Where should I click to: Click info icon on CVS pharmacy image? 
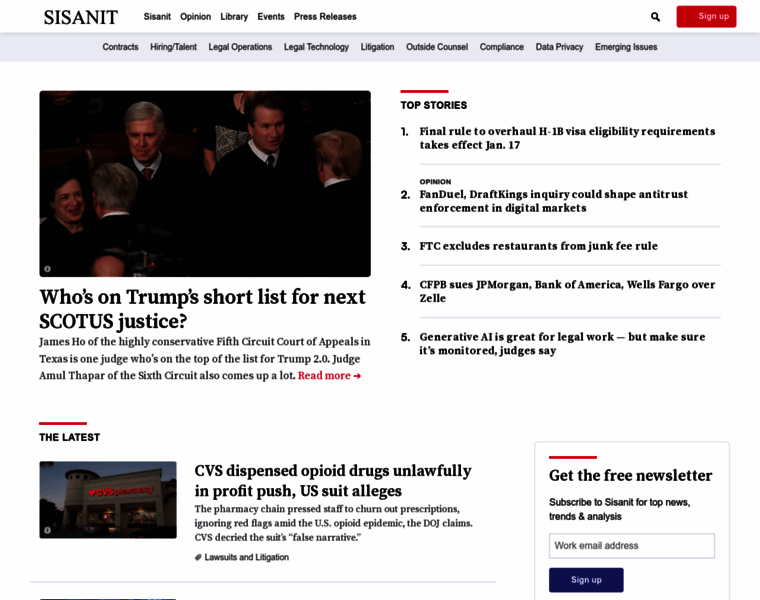pyautogui.click(x=48, y=530)
